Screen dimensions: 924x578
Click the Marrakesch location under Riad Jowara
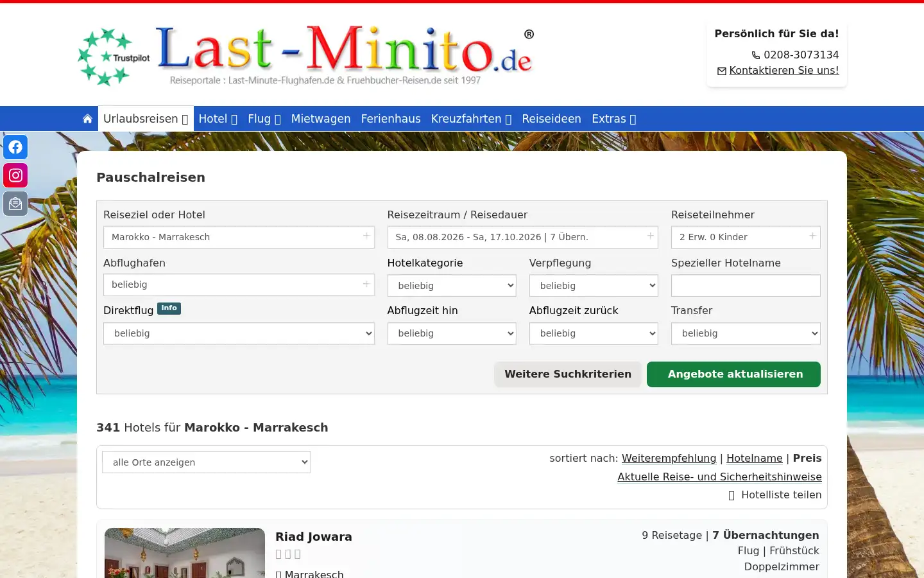pos(314,574)
